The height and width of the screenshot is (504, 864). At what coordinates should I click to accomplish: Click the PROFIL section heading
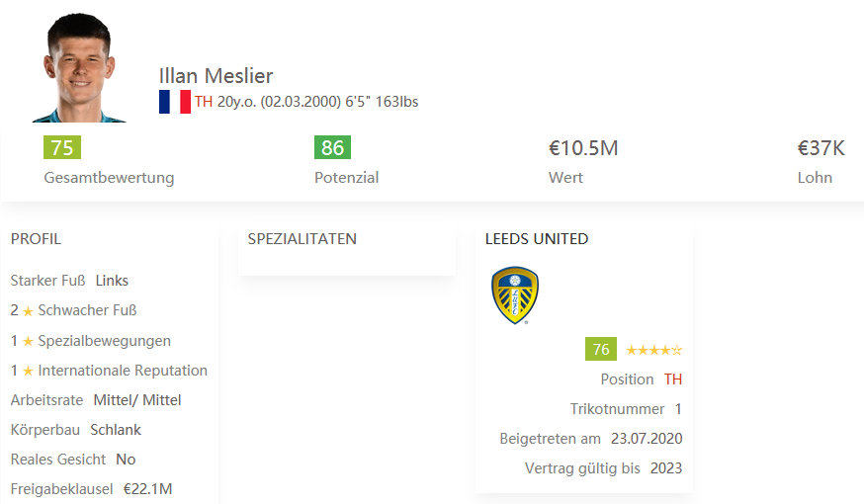pos(36,239)
